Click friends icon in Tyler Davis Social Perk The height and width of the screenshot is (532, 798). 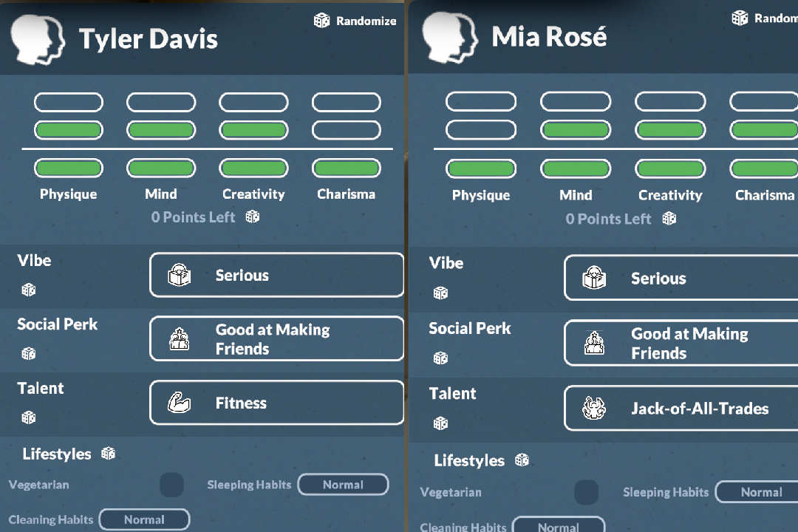(179, 339)
